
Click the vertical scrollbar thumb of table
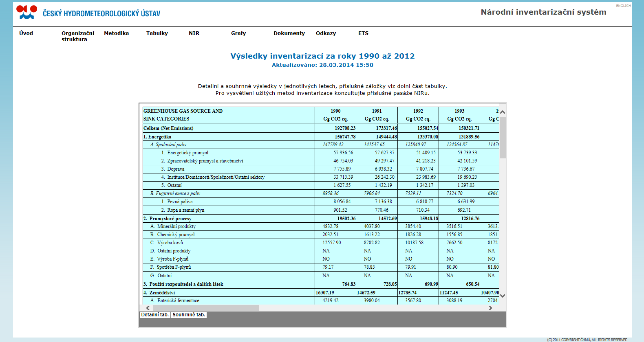[x=503, y=138]
